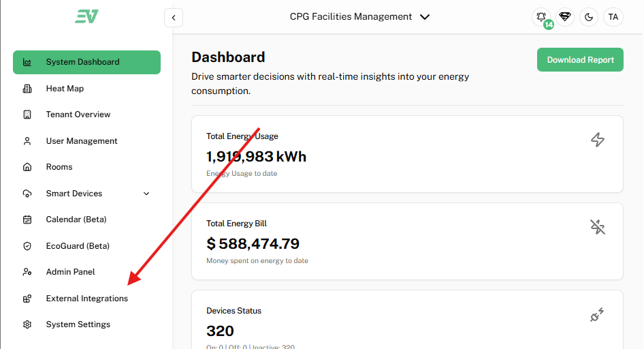Viewport: 644px width, 349px height.
Task: Expand the Smart Devices submenu
Action: point(146,194)
